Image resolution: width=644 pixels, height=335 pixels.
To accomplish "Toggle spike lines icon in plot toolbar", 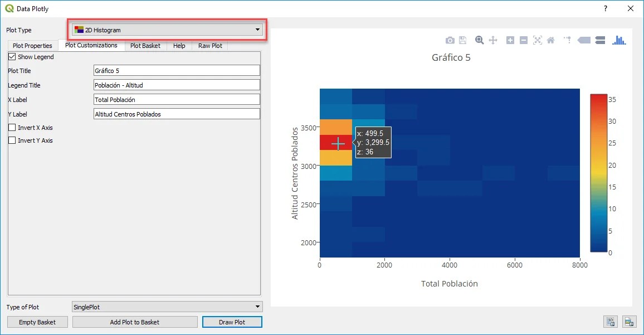I will tap(568, 40).
